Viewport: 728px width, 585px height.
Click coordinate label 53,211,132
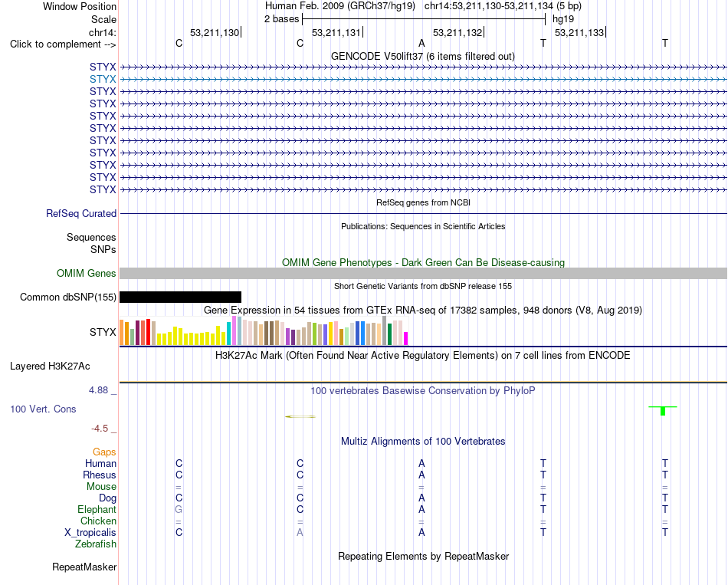[x=457, y=32]
